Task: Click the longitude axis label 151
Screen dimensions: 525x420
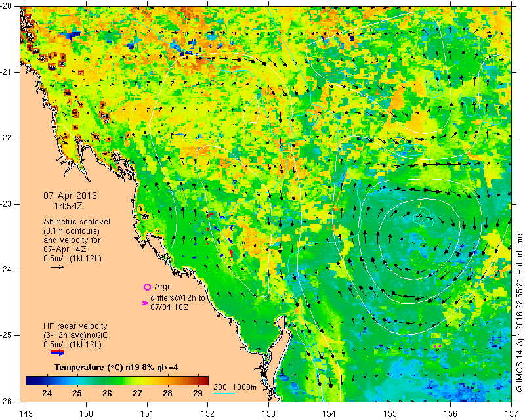Action: pyautogui.click(x=147, y=413)
